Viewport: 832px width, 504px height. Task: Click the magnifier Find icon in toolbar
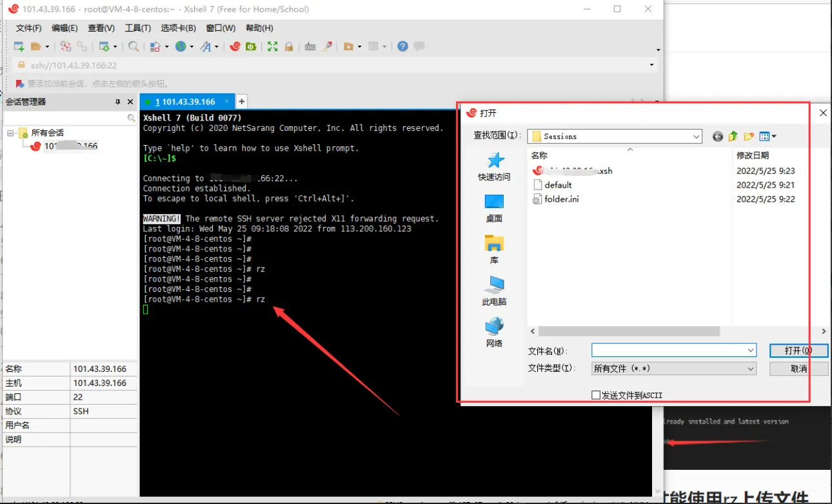(x=134, y=46)
